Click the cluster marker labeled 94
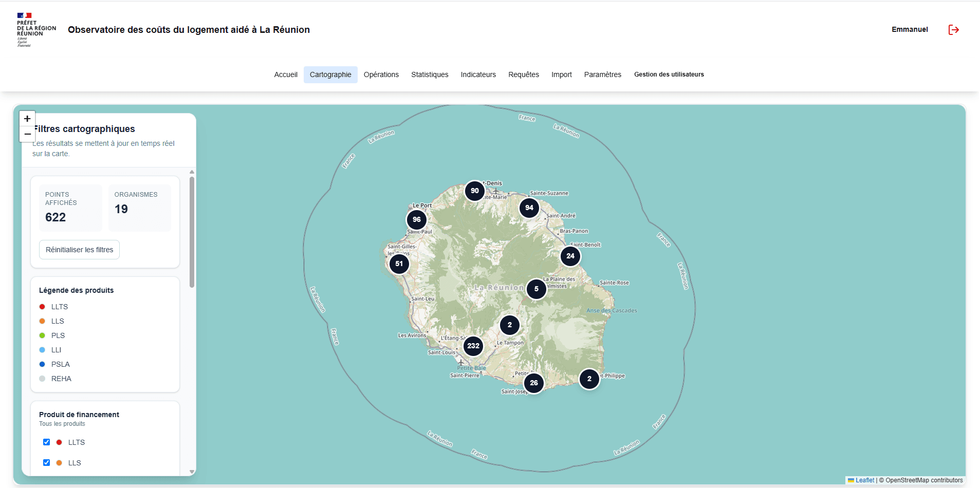This screenshot has width=980, height=488. pyautogui.click(x=529, y=208)
